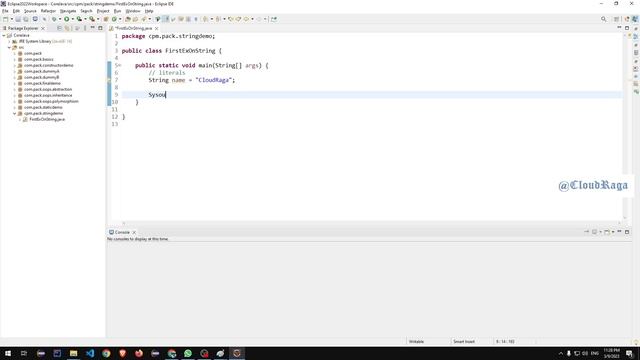Image resolution: width=640 pixels, height=360 pixels.
Task: Click the Previous Edit Location icon
Action: click(x=231, y=19)
